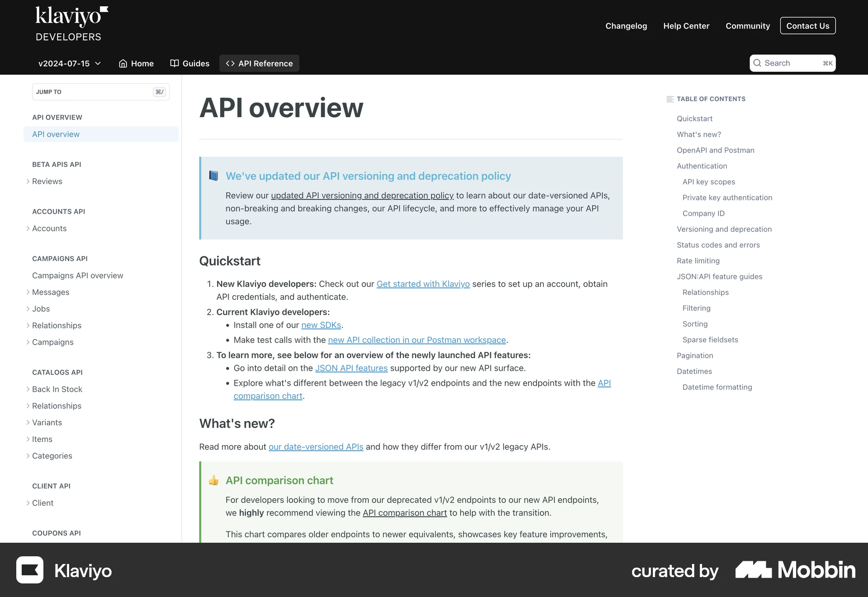868x597 pixels.
Task: Open Changelog in the top navigation
Action: [626, 26]
